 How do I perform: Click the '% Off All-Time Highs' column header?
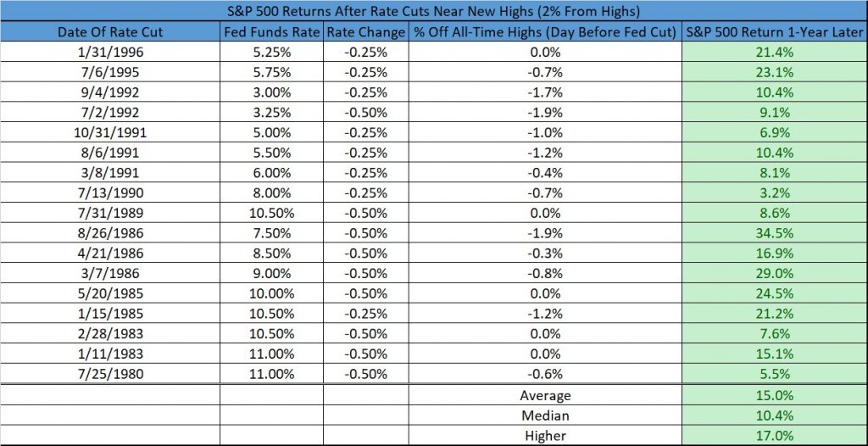pyautogui.click(x=545, y=32)
